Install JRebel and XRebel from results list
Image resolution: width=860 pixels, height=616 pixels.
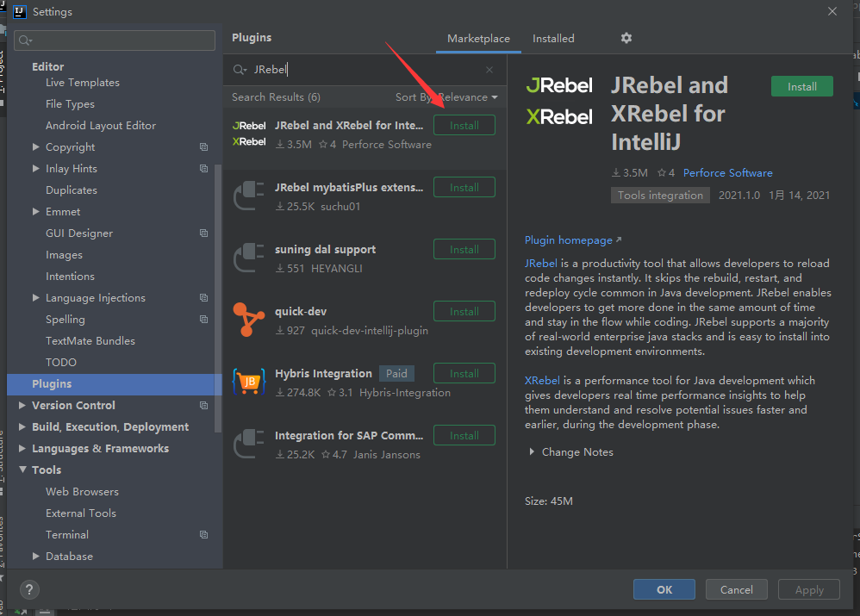(x=464, y=126)
